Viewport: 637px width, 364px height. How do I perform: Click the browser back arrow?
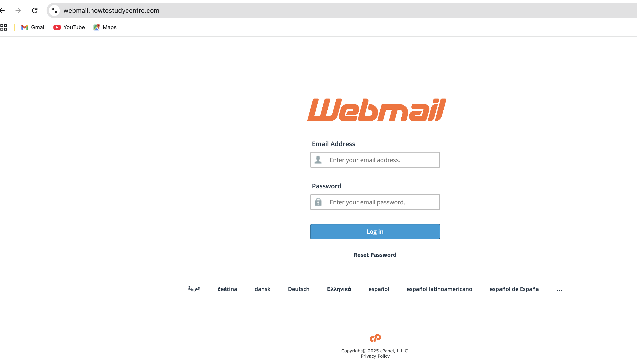(x=3, y=10)
